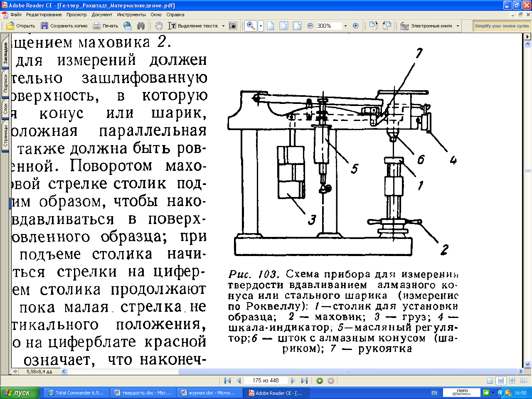Click the vertical scrollbar down arrow
This screenshot has width=532, height=399.
[528, 364]
